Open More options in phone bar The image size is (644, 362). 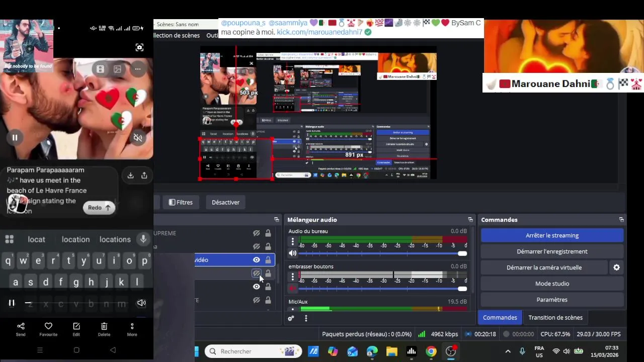[x=132, y=329]
